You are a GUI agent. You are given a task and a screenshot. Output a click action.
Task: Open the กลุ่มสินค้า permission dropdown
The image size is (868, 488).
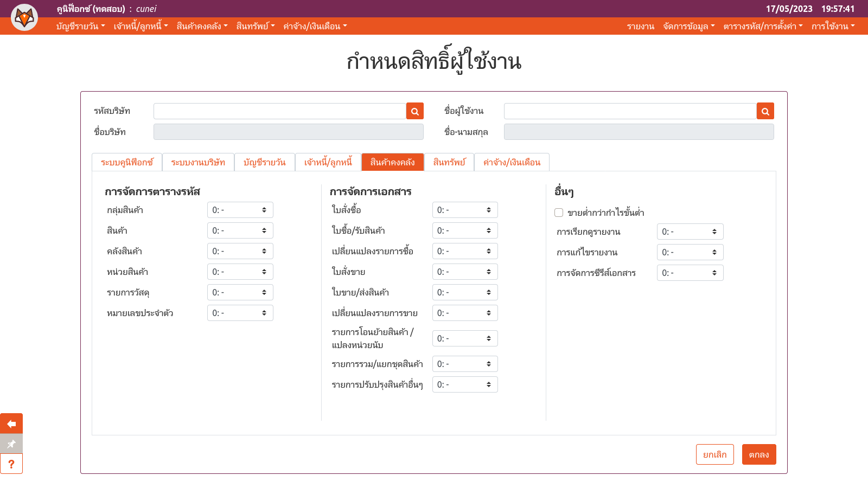tap(240, 210)
